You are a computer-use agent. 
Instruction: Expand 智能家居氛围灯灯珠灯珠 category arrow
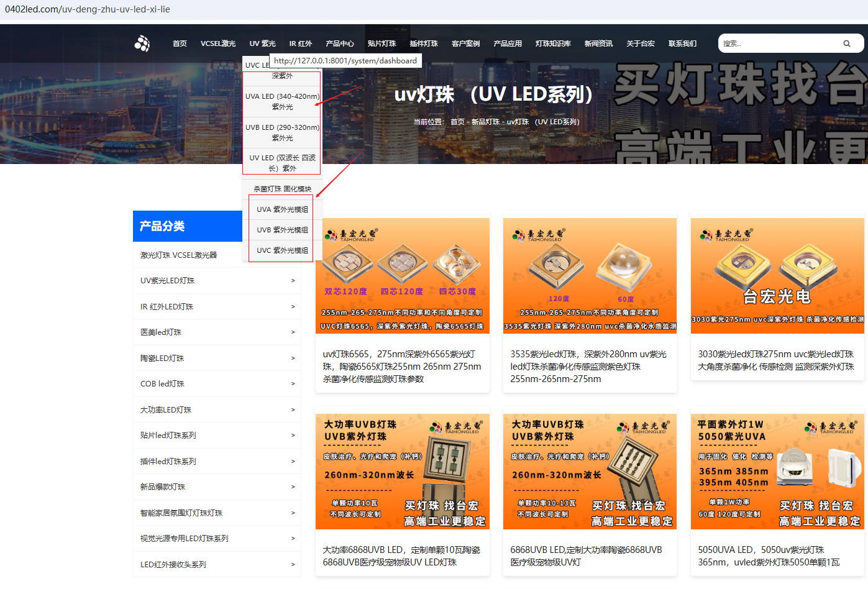(x=293, y=513)
